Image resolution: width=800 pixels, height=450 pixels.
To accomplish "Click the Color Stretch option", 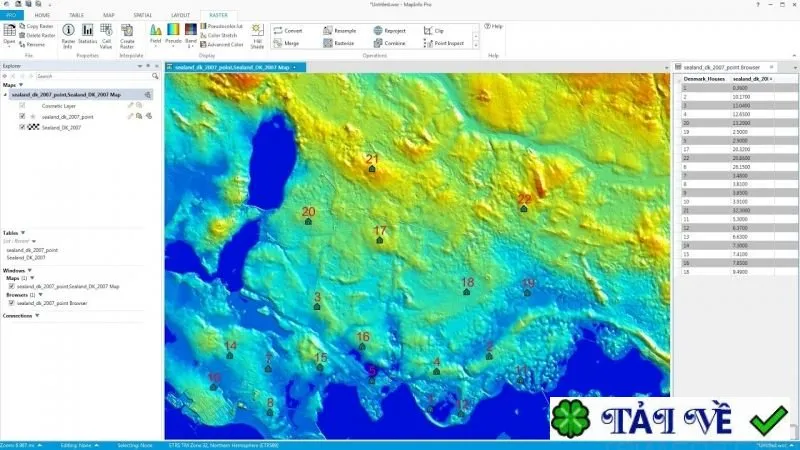I will tap(218, 35).
